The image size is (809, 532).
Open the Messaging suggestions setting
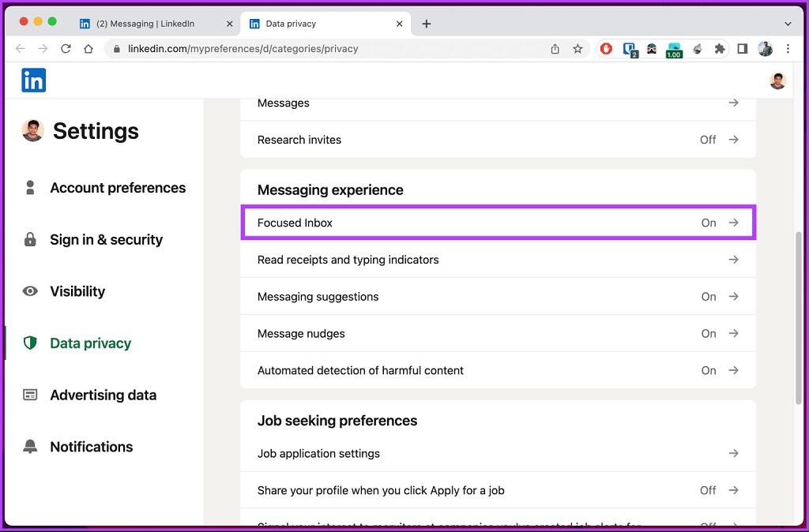tap(498, 297)
